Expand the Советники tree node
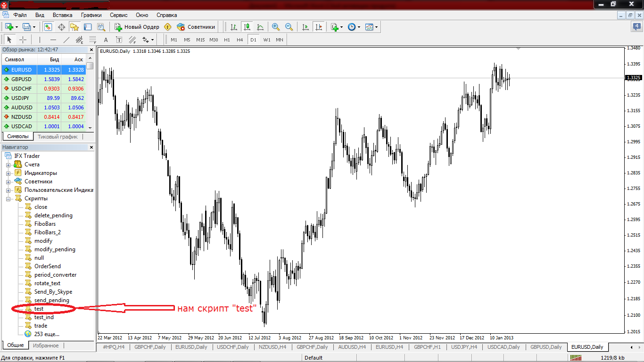The height and width of the screenshot is (362, 644). pyautogui.click(x=8, y=181)
